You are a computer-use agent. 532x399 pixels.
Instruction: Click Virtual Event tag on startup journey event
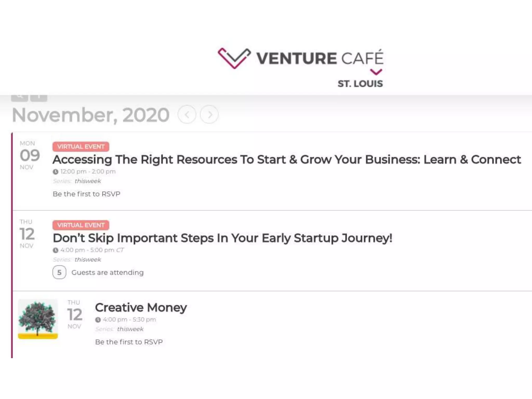81,225
